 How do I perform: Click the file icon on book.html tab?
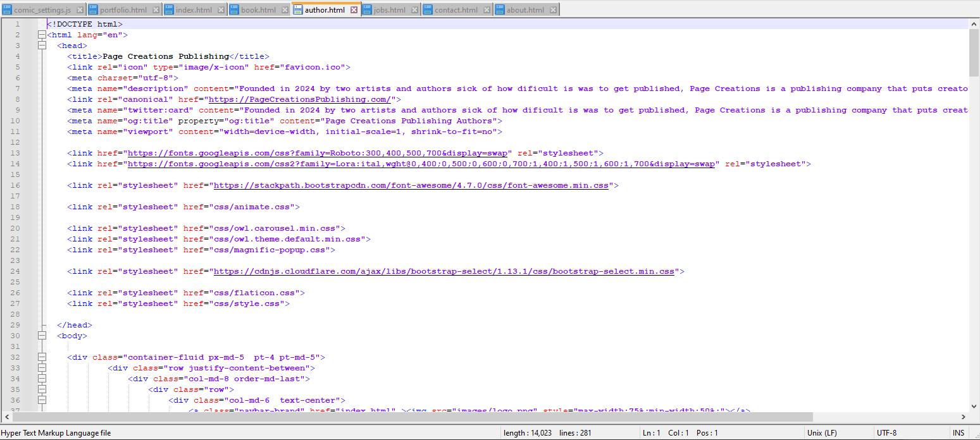click(233, 10)
